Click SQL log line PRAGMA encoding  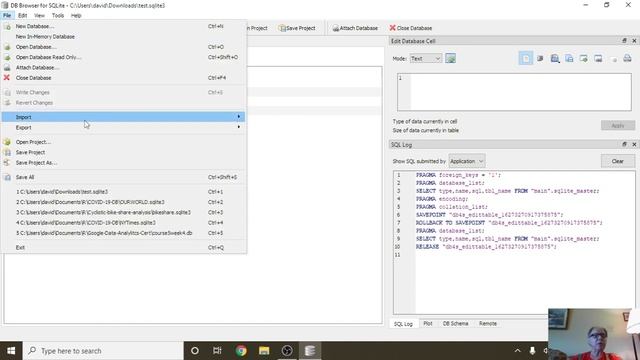[x=442, y=199]
